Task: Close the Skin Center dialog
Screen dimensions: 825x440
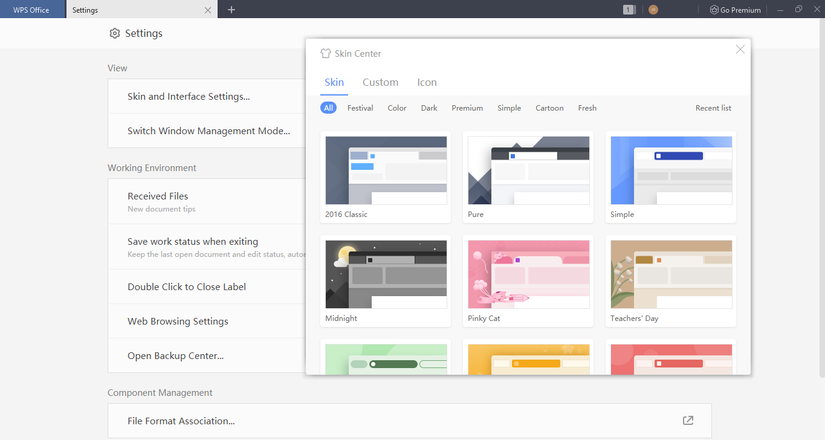Action: [740, 49]
